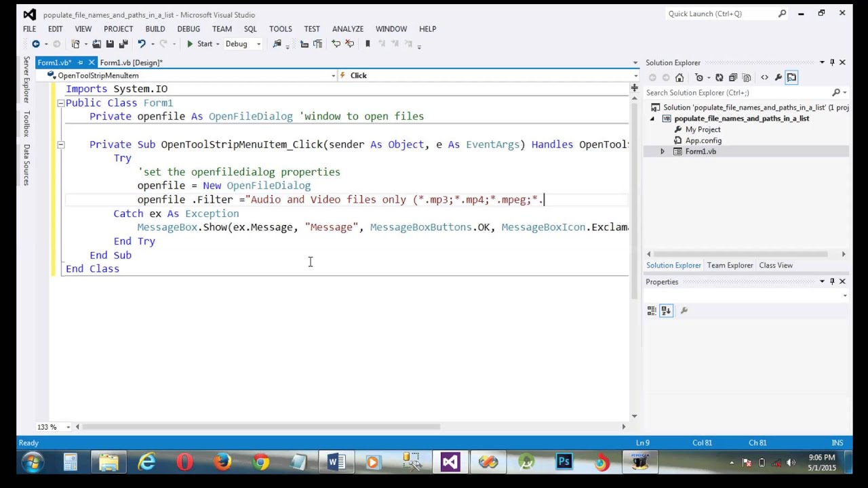Collapse the OpenToolStripMenuItem_Click sub
Image resolution: width=868 pixels, height=488 pixels.
point(60,144)
